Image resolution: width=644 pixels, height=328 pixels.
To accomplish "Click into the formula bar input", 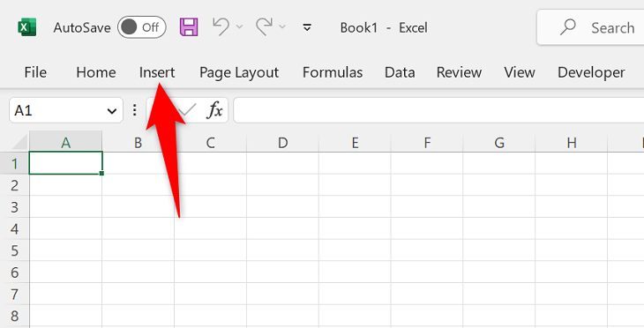I will click(x=438, y=110).
